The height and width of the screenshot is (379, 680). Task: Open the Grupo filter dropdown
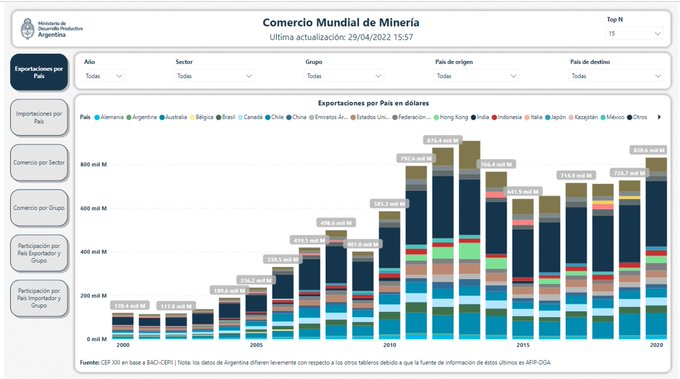coord(343,76)
